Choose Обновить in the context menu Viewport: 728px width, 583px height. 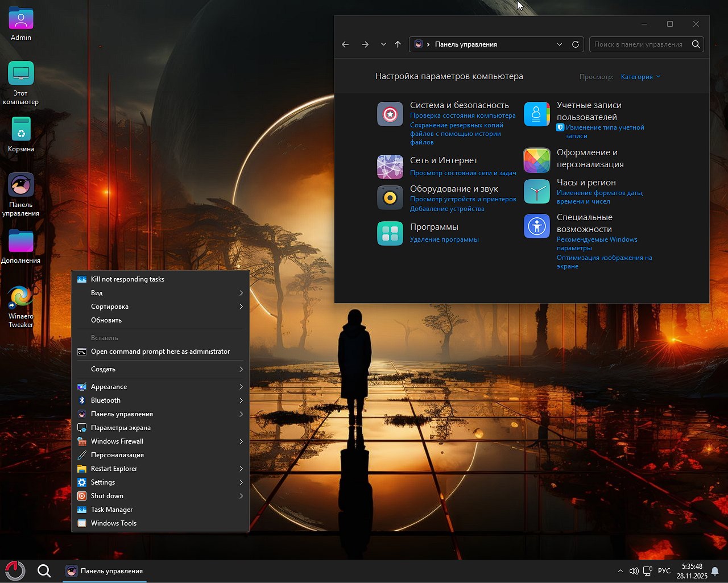[x=106, y=320]
